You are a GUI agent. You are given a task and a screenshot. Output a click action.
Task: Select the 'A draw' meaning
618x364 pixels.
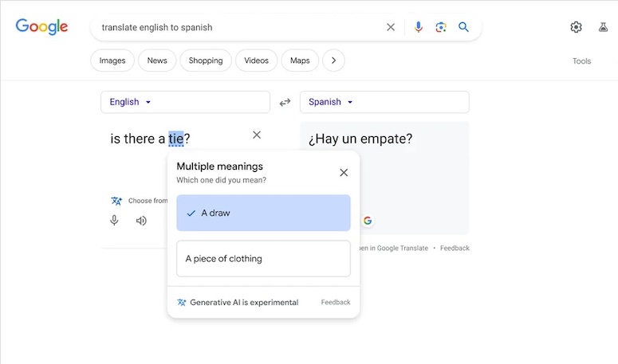tap(263, 213)
